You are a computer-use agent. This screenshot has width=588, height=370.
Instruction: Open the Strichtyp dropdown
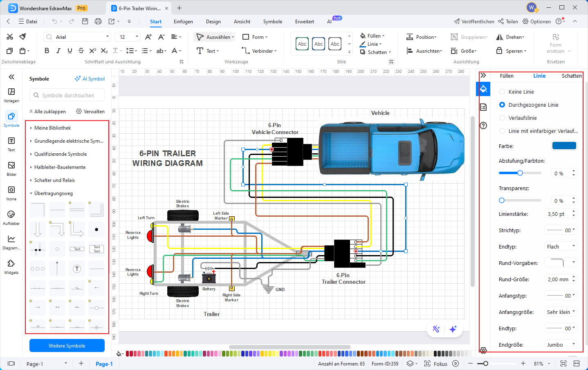click(x=561, y=230)
